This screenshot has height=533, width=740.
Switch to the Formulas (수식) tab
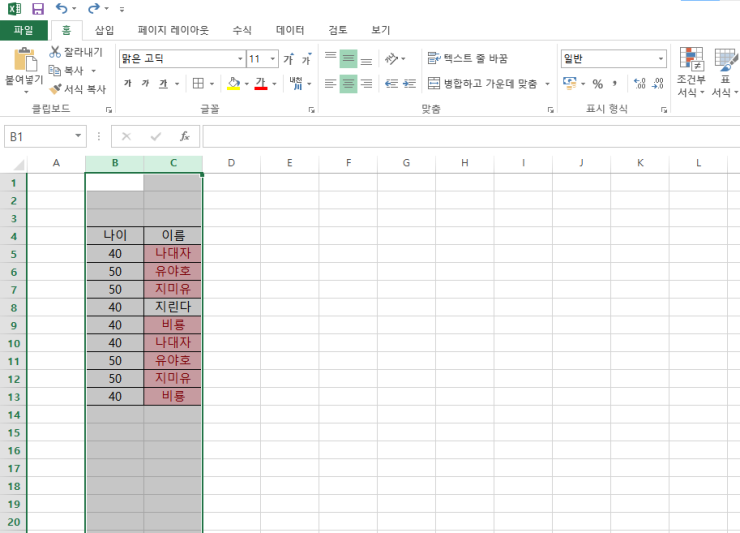click(242, 30)
